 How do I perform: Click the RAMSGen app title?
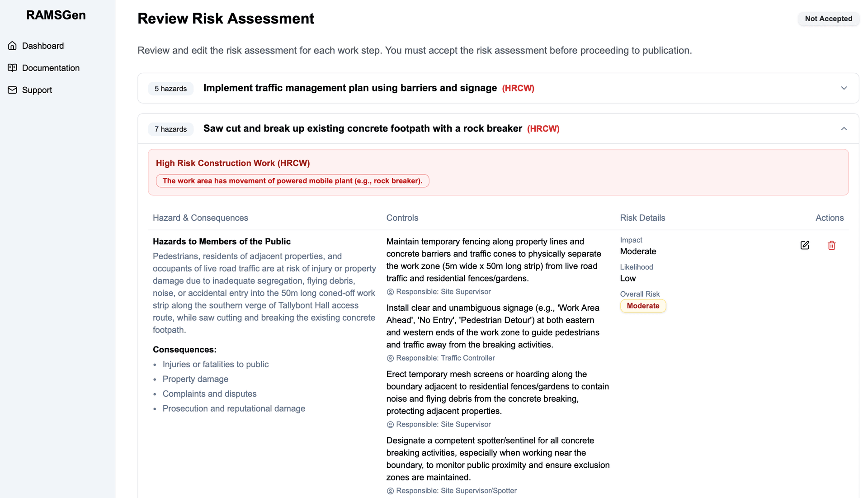(56, 15)
